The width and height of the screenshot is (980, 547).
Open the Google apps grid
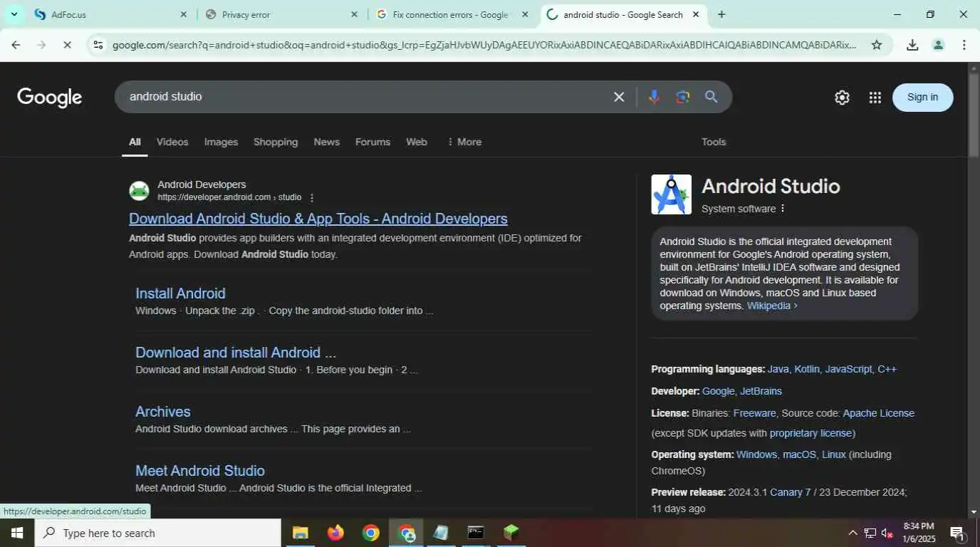pos(875,98)
